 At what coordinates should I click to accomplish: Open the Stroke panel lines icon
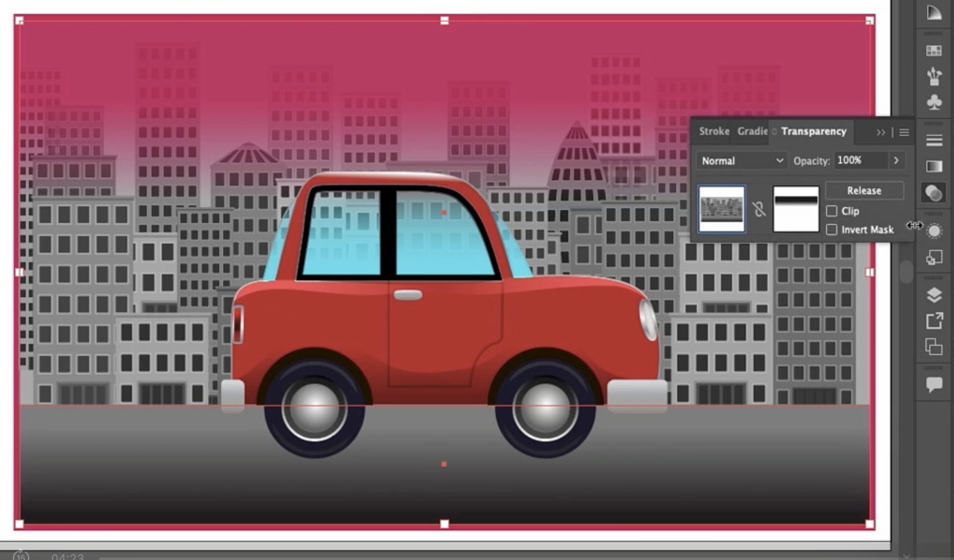click(934, 141)
